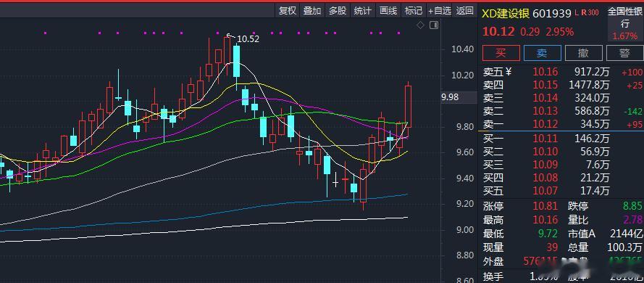Select 买二 price 10.10
Screen dimensions: 644x283
click(x=545, y=152)
